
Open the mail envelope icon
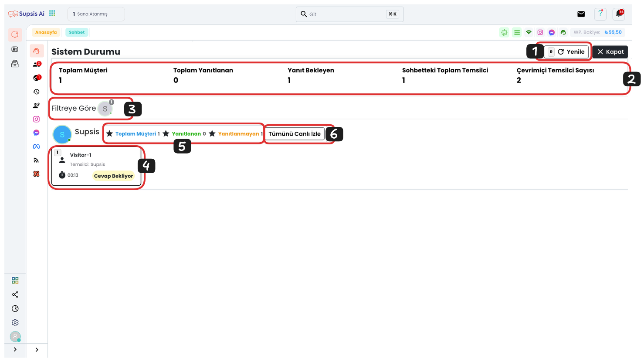click(581, 14)
